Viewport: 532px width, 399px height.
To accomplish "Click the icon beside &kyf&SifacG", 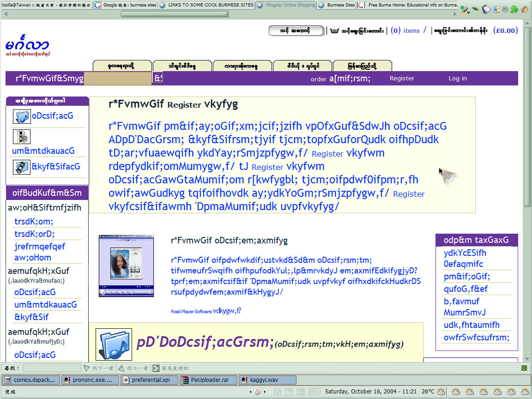I will 22,167.
